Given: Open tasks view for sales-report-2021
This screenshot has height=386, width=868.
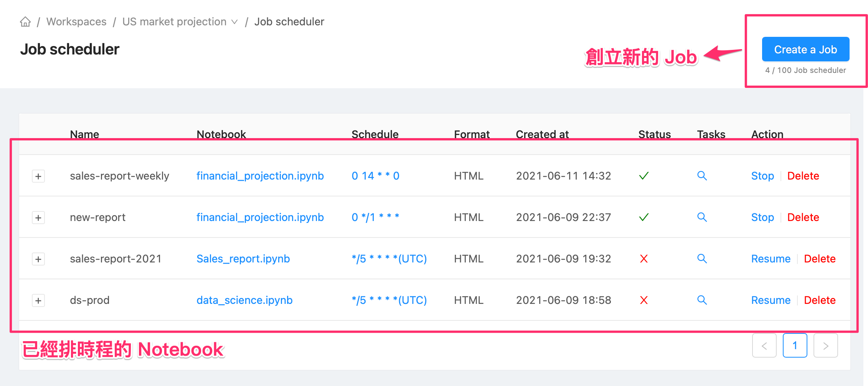Looking at the screenshot, I should click(x=702, y=259).
